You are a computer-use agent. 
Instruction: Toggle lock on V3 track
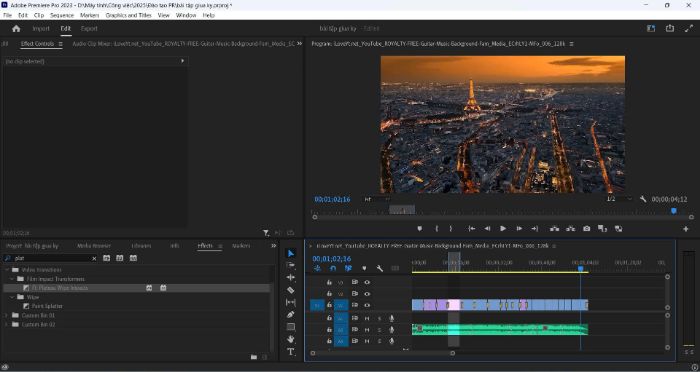click(329, 282)
